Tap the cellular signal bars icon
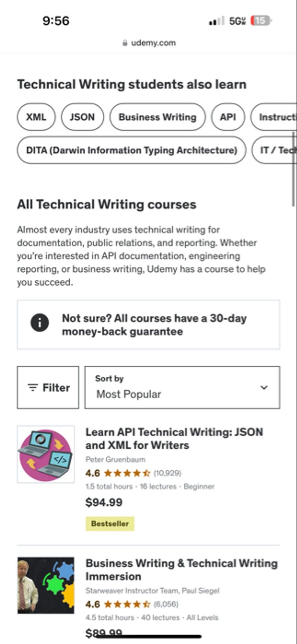Image resolution: width=297 pixels, height=644 pixels. point(217,21)
